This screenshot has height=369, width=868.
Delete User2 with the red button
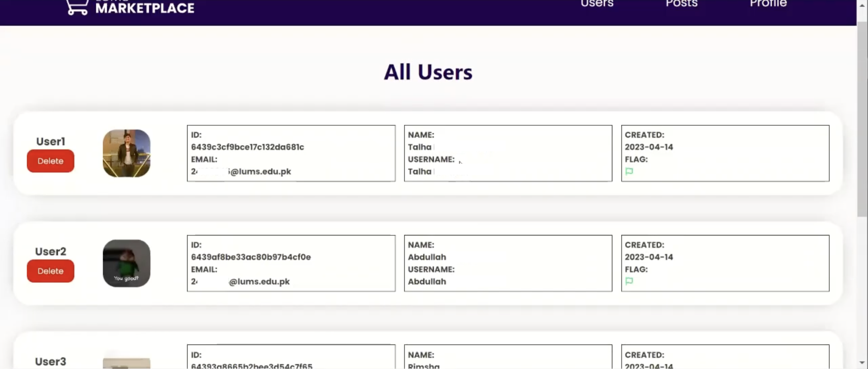click(50, 271)
